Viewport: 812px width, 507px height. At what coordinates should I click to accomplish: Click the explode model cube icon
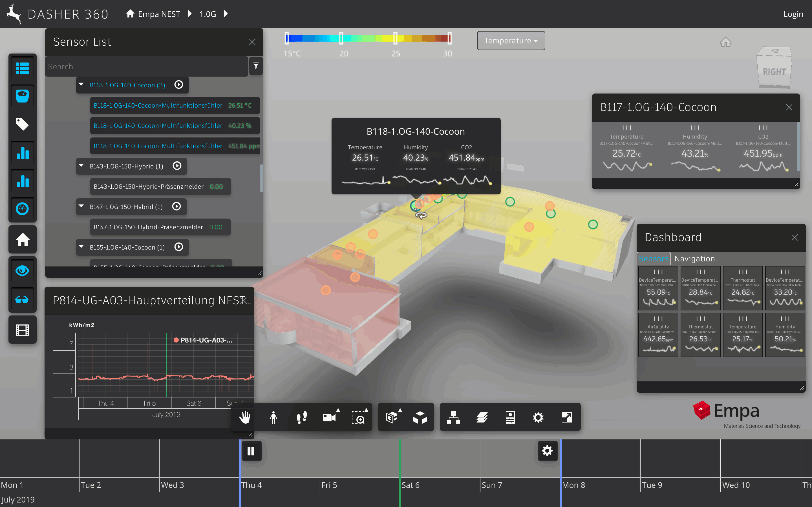click(x=420, y=417)
